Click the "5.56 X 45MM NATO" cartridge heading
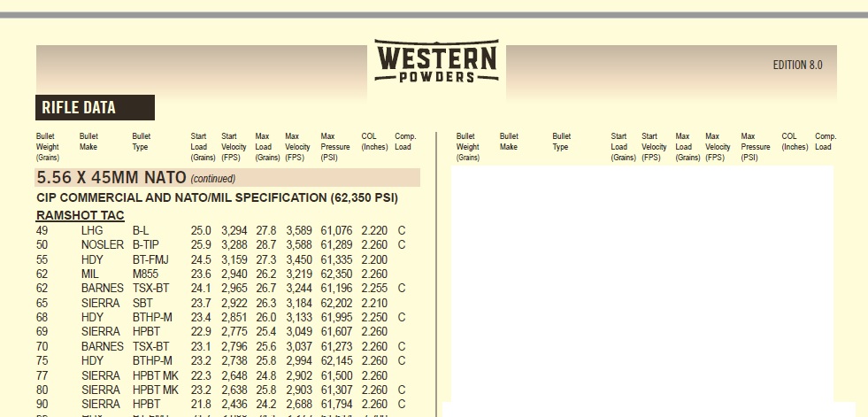 pos(111,178)
